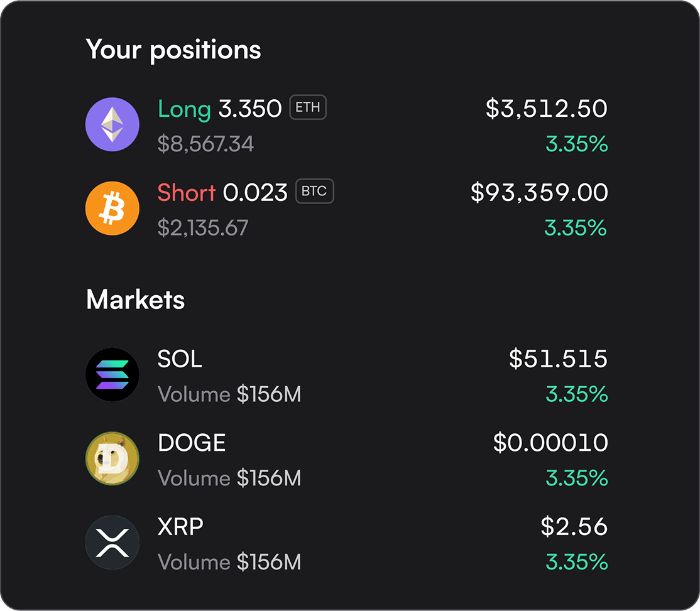Click the $3,512.50 ETH price
The width and height of the screenshot is (700, 611).
[547, 109]
